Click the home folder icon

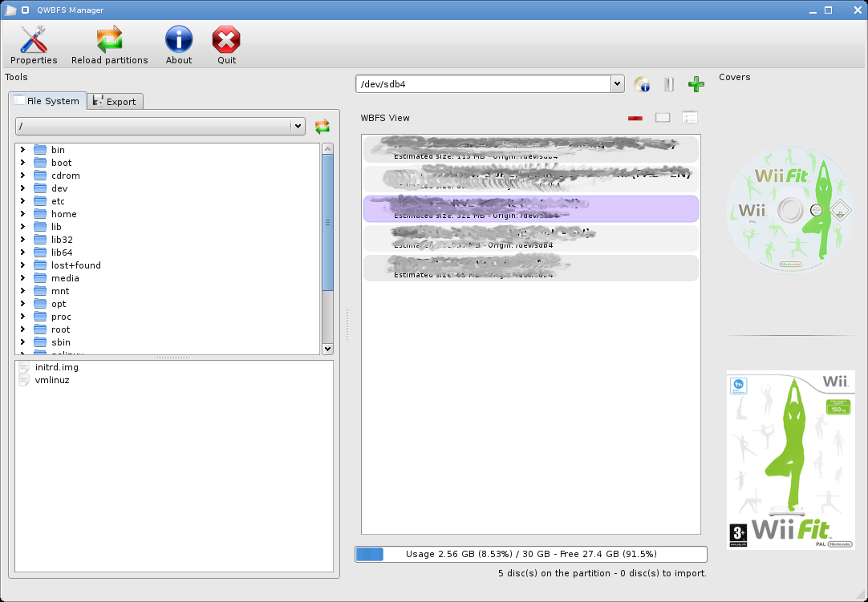click(x=40, y=213)
